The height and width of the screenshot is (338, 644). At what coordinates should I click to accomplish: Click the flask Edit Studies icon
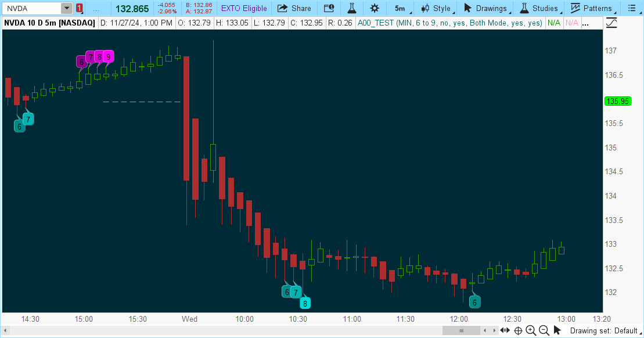352,8
